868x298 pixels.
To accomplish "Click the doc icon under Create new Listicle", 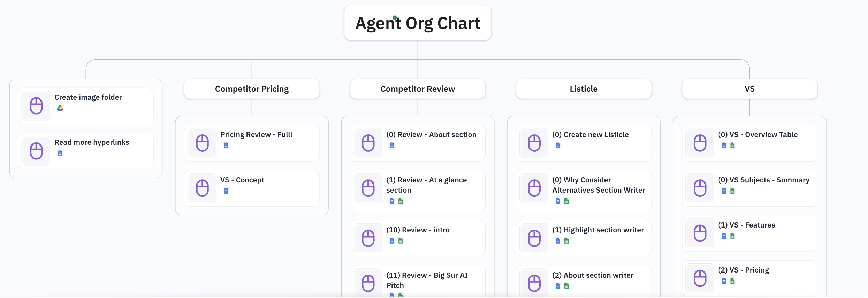I will [x=558, y=146].
